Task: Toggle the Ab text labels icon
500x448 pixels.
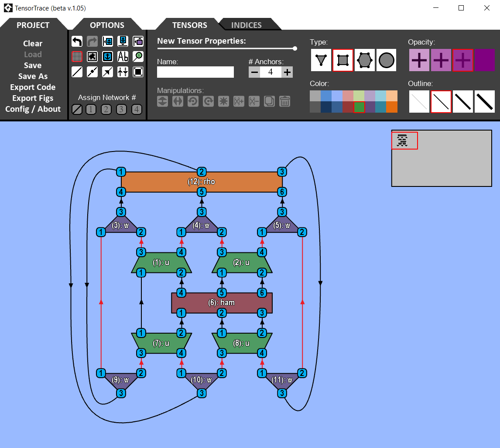Action: (123, 56)
